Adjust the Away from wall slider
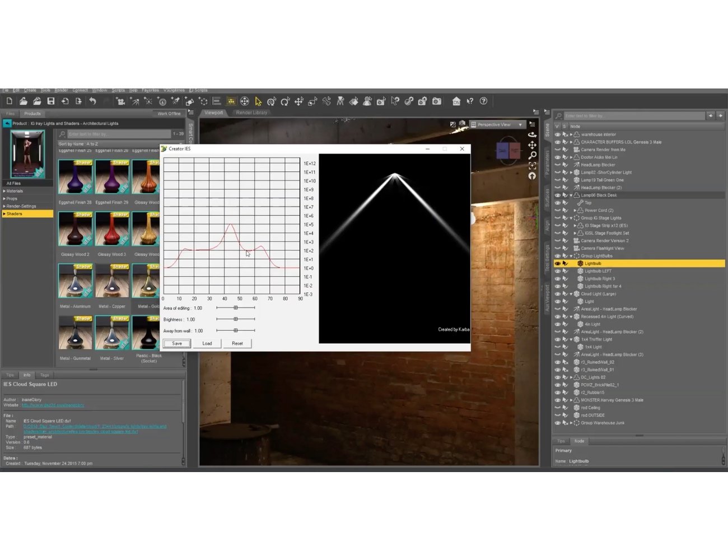 click(x=236, y=330)
